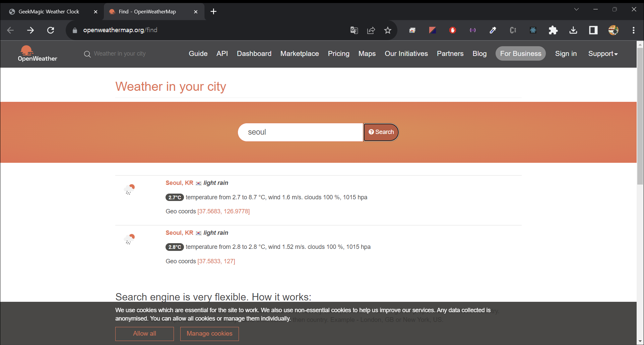Open the Partners page
Screen dimensions: 644x345
click(450, 54)
